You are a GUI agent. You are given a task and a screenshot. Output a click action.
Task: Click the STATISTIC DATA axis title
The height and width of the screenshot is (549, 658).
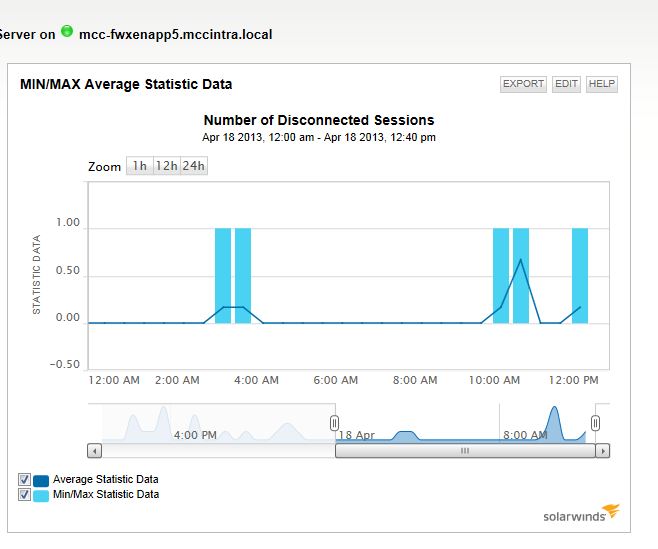37,274
